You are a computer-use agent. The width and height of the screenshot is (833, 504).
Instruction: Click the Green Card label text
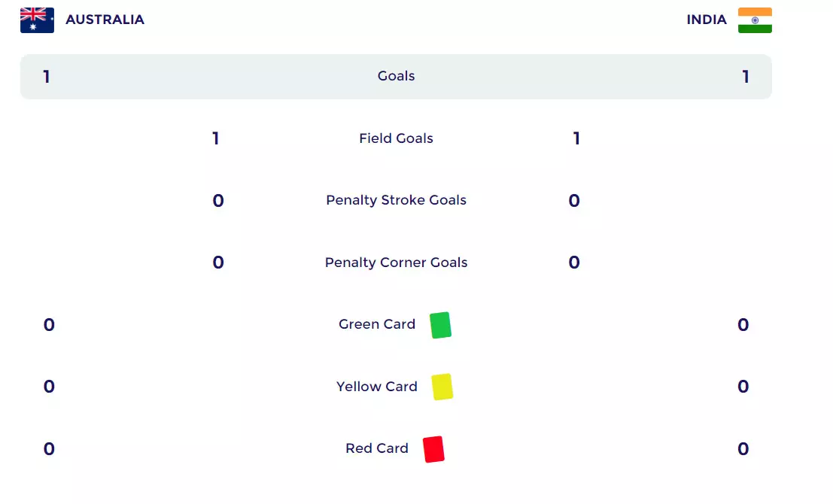coord(377,324)
